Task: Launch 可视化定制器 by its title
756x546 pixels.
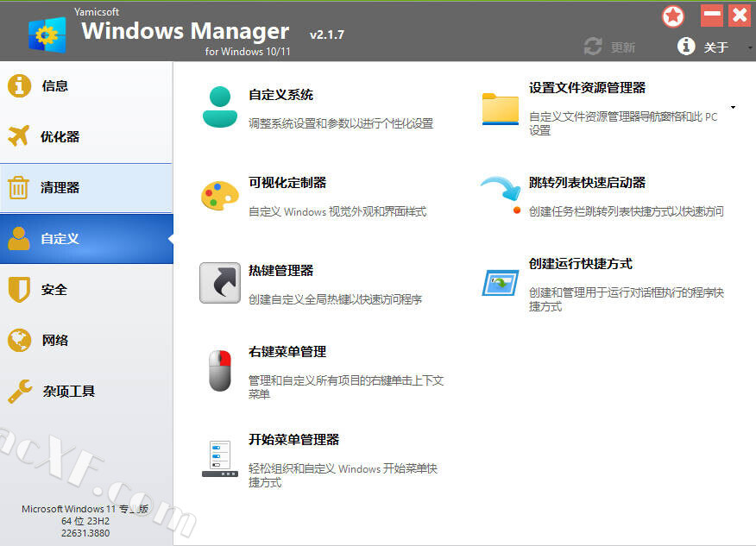Action: tap(287, 183)
